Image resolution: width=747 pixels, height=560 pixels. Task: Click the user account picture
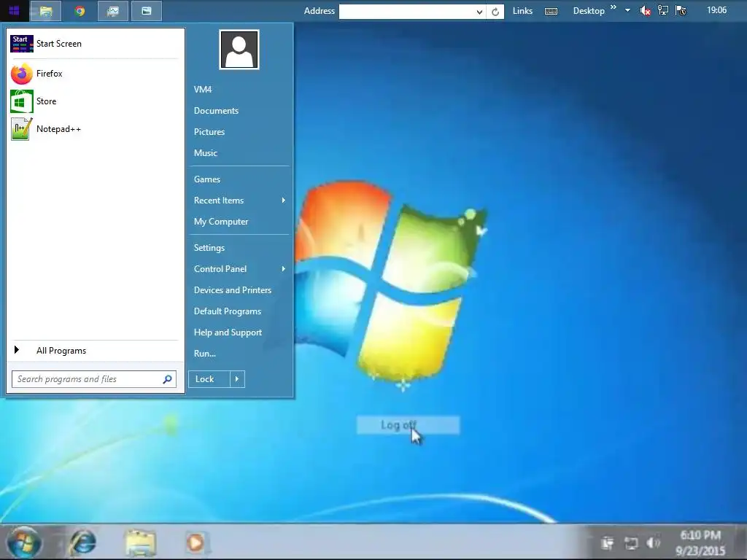pos(239,50)
